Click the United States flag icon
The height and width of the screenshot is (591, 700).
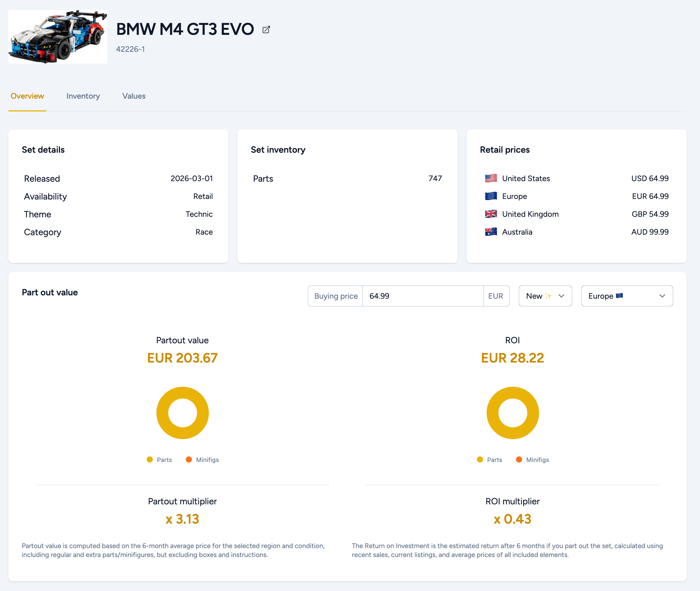(491, 178)
